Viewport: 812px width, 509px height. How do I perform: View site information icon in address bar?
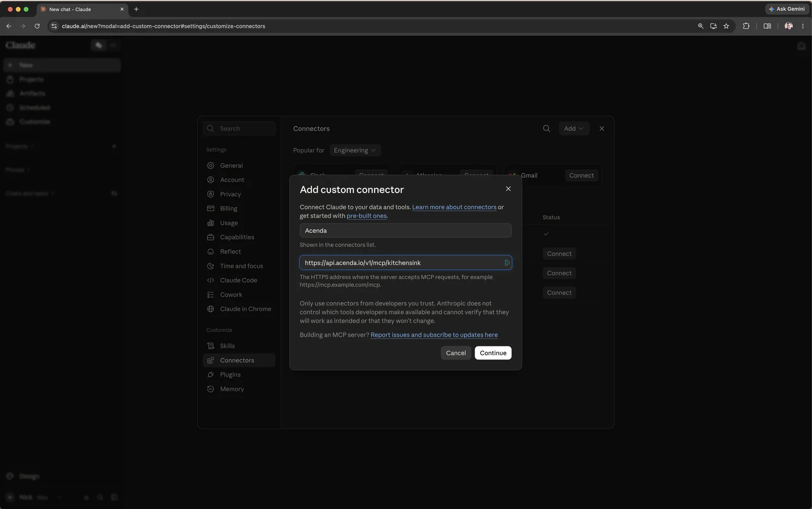tap(54, 26)
